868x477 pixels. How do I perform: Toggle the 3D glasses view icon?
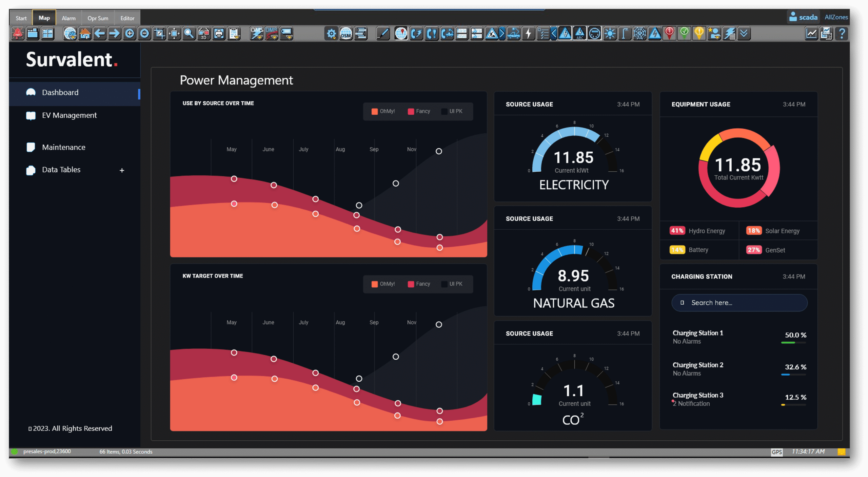[x=204, y=34]
